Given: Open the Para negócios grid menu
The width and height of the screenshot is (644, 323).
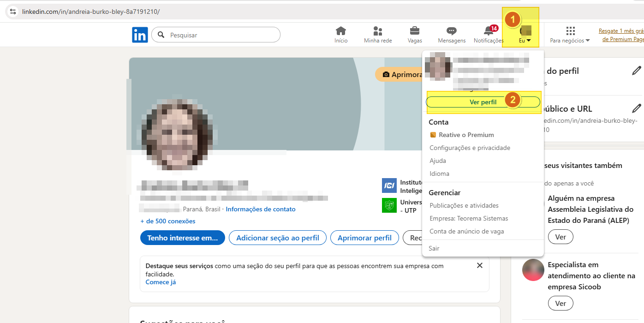Looking at the screenshot, I should coord(570,35).
